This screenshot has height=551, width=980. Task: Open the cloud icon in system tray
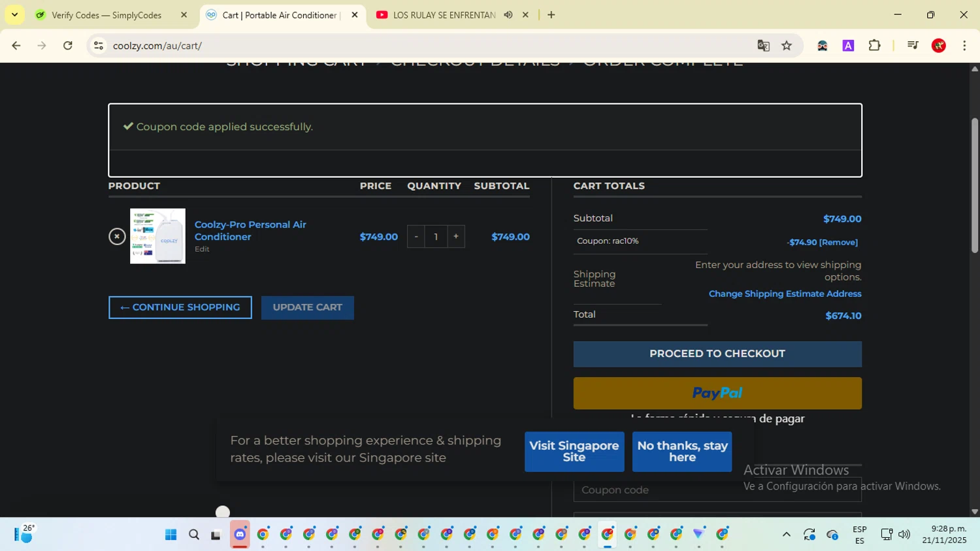[x=832, y=535]
